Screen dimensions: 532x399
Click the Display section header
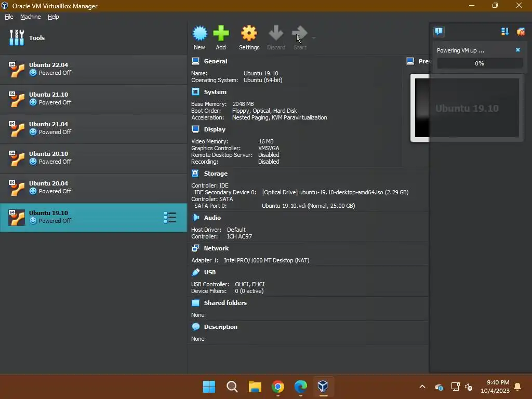click(215, 129)
